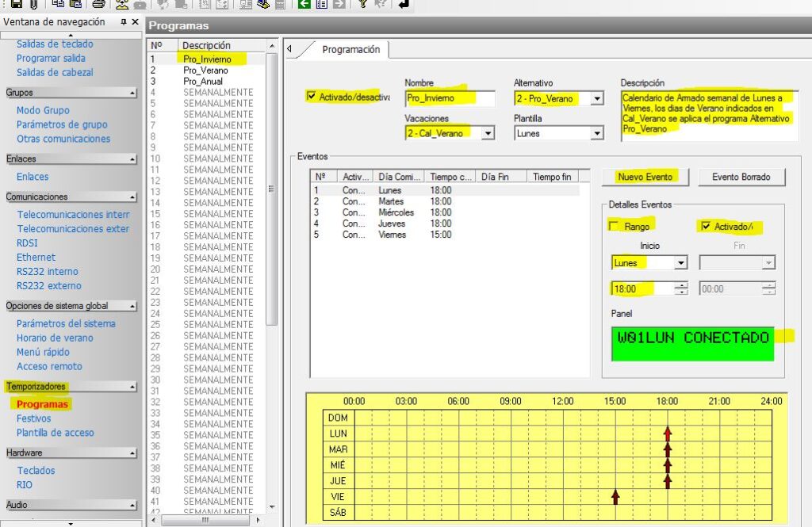Switch to the Programación tab

coord(351,49)
